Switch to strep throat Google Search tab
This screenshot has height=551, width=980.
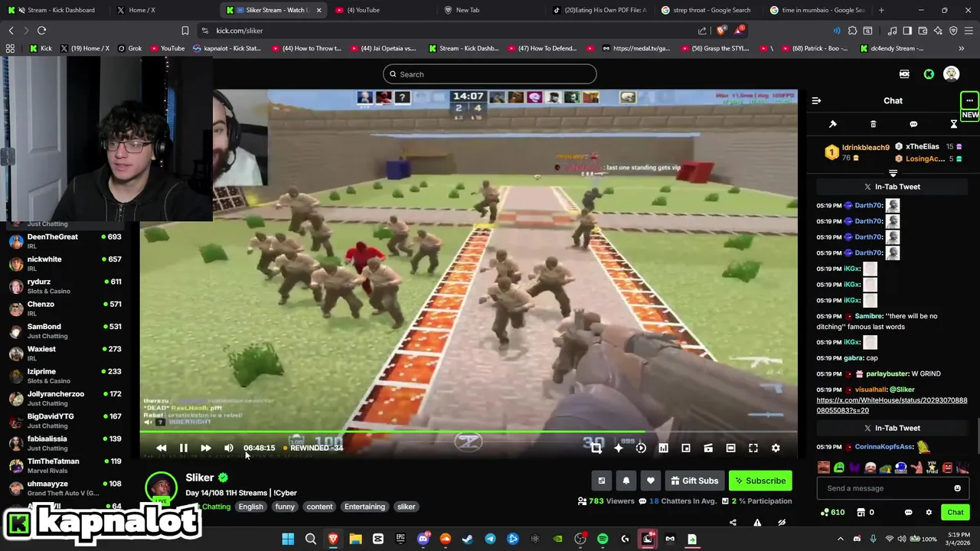(711, 10)
